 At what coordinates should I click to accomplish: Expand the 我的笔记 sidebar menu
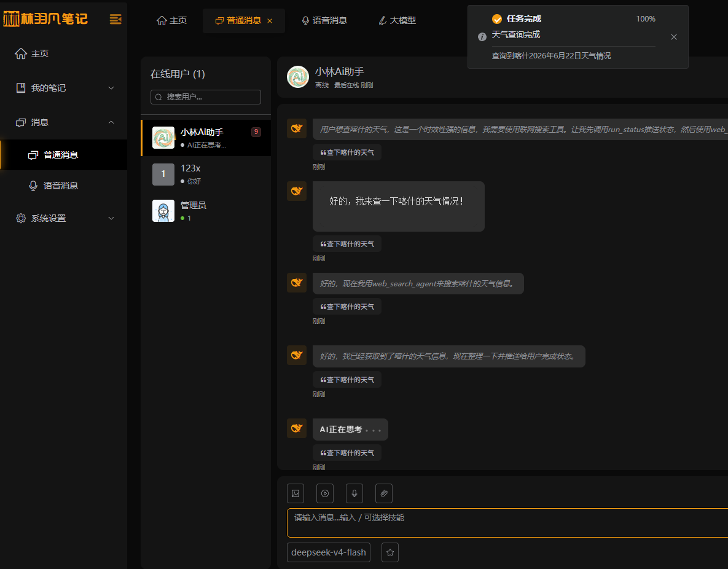pyautogui.click(x=64, y=88)
